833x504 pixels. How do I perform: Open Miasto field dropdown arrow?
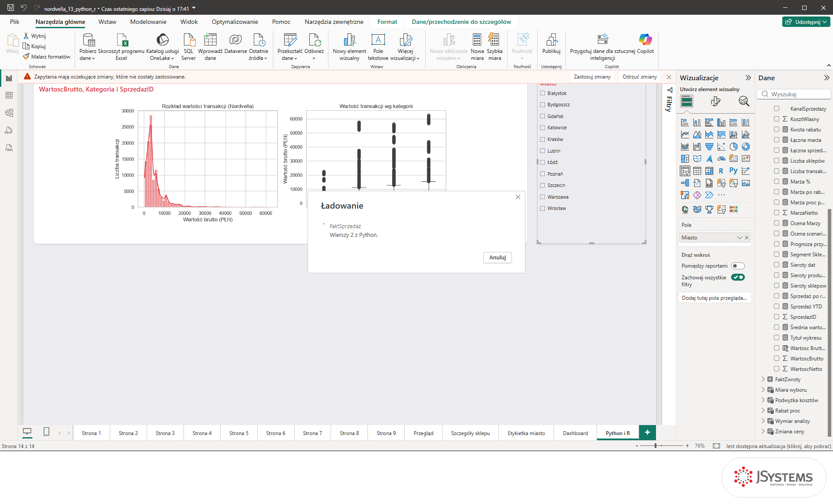click(739, 238)
